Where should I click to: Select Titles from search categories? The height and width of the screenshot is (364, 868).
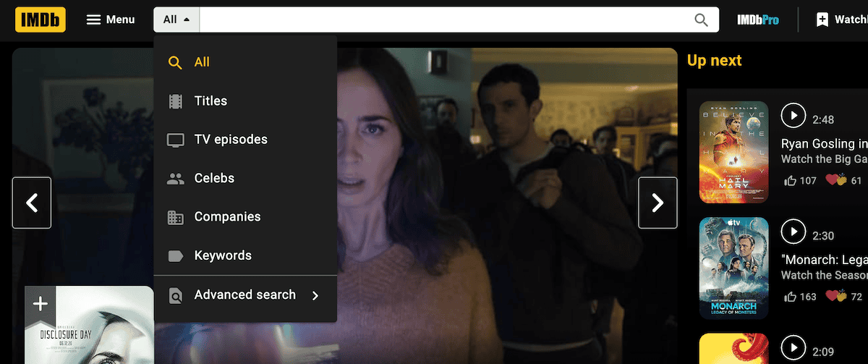tap(210, 101)
